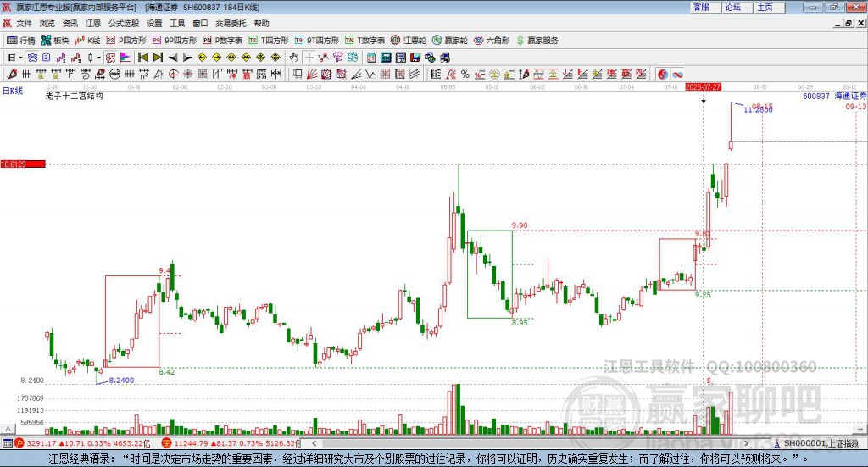Click the red 10.6129 price tag
The width and height of the screenshot is (868, 467).
point(23,164)
